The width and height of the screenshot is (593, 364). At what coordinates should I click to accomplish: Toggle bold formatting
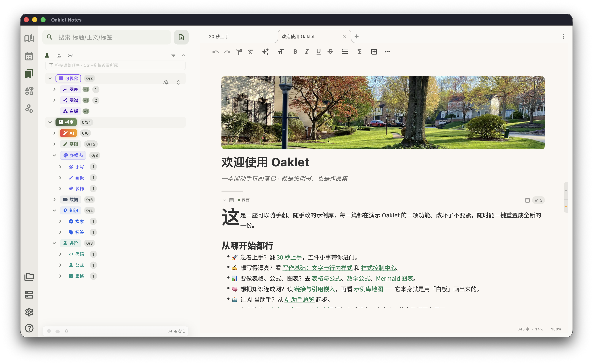point(295,52)
